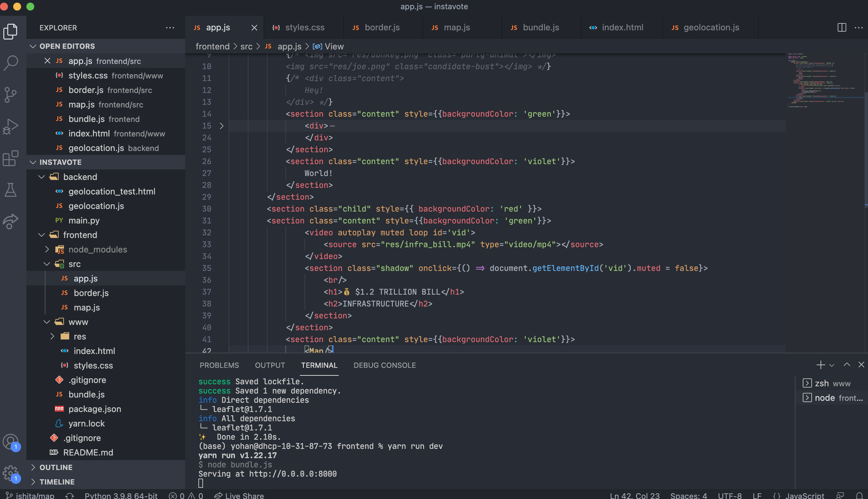This screenshot has height=499, width=868.
Task: Open the terminal launch profile dropdown arrow
Action: point(832,365)
